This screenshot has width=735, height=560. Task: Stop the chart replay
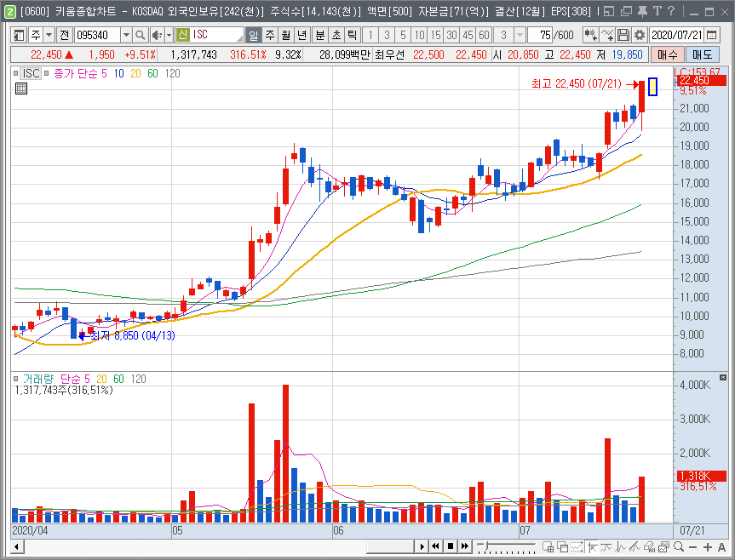click(450, 546)
